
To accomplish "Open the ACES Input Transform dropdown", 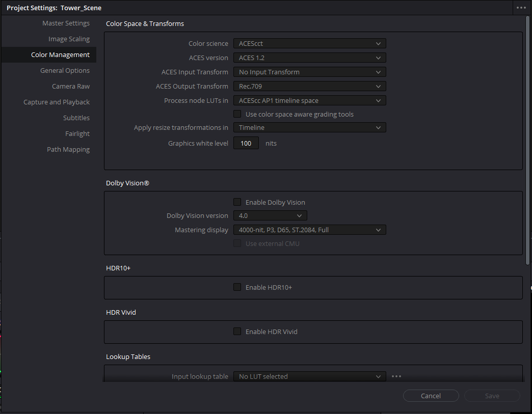I will [309, 72].
